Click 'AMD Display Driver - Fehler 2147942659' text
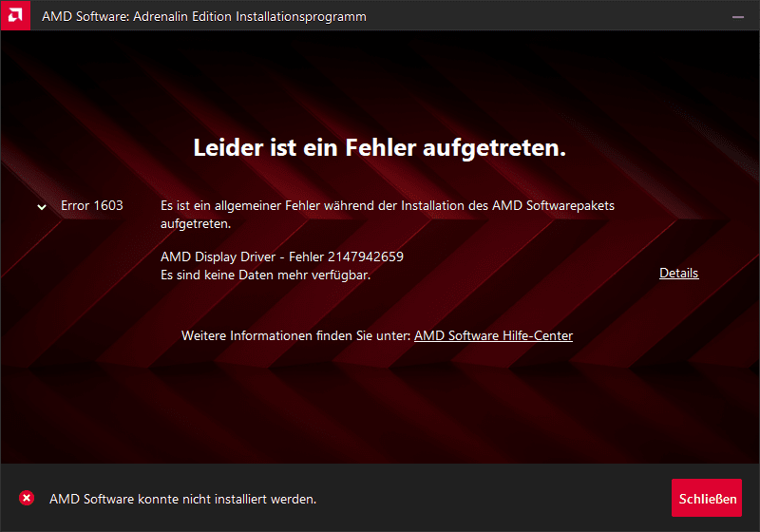 282,256
